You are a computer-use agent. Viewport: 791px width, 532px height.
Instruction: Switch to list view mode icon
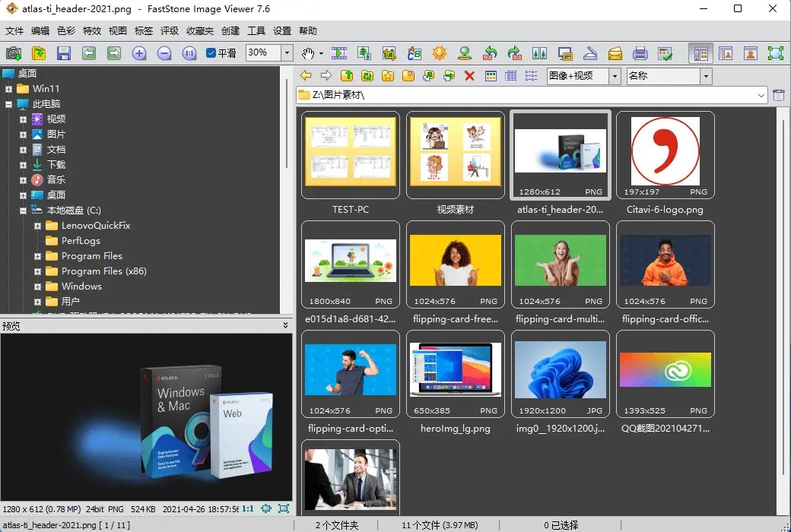click(531, 76)
